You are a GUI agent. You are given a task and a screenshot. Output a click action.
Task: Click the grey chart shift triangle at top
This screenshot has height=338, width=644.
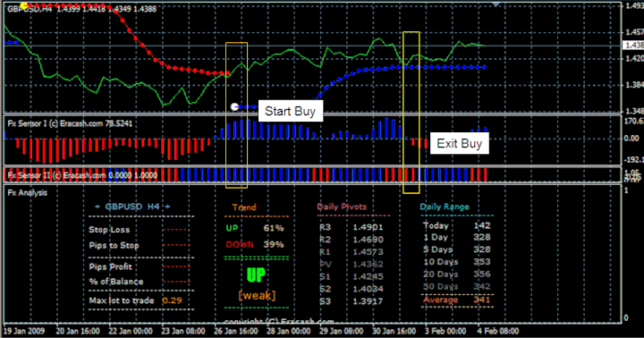(496, 4)
